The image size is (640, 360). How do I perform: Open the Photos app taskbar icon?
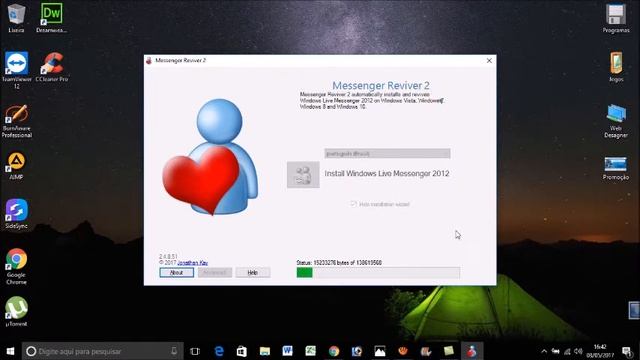pos(380,351)
